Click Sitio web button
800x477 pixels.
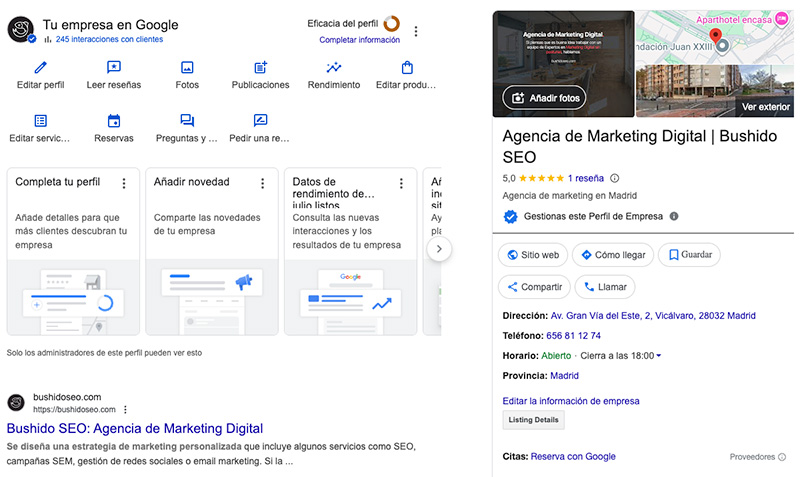[x=533, y=255]
